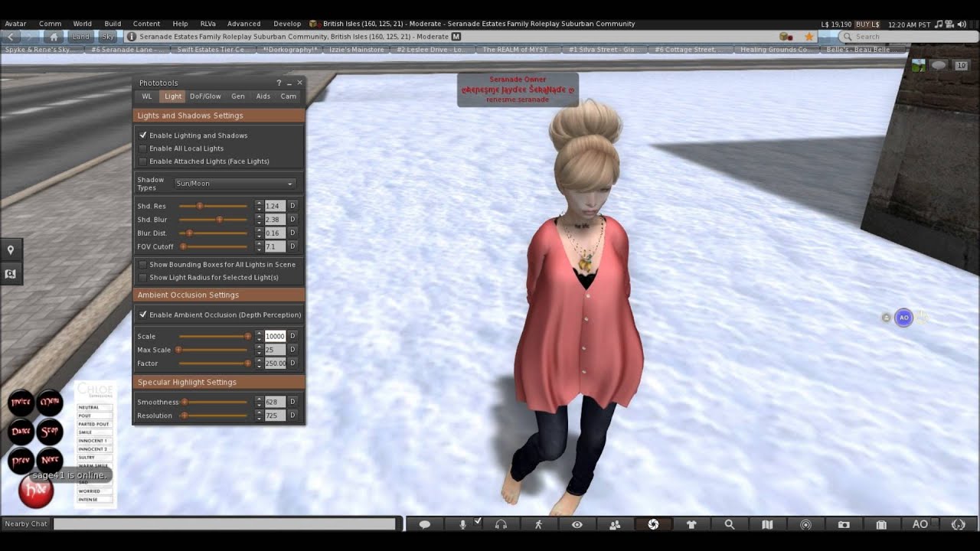Click the Smoothness slider track
Image resolution: width=980 pixels, height=551 pixels.
click(214, 402)
